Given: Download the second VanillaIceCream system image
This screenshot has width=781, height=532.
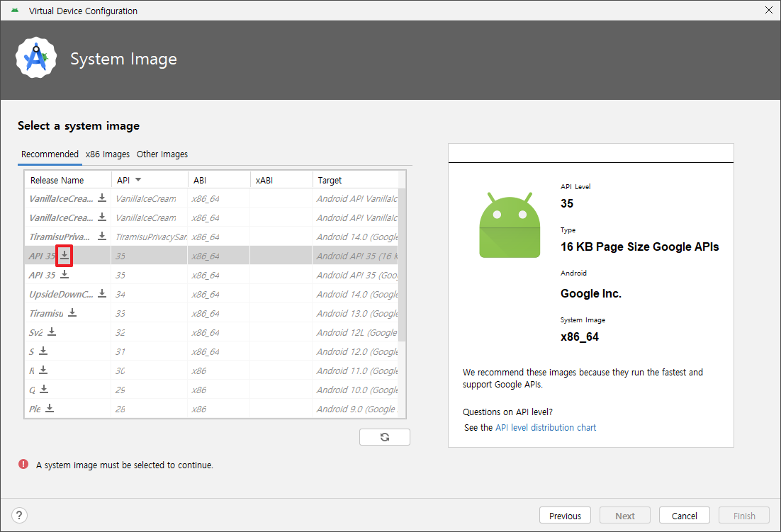Looking at the screenshot, I should 102,217.
